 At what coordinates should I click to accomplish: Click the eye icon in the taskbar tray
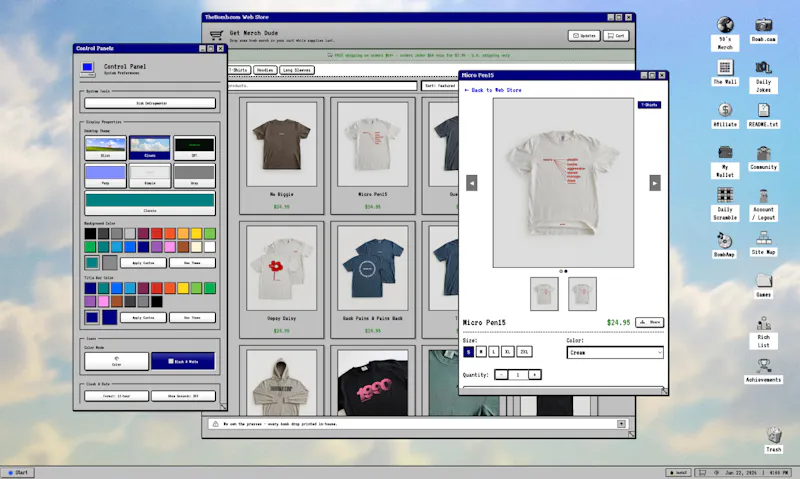point(716,473)
